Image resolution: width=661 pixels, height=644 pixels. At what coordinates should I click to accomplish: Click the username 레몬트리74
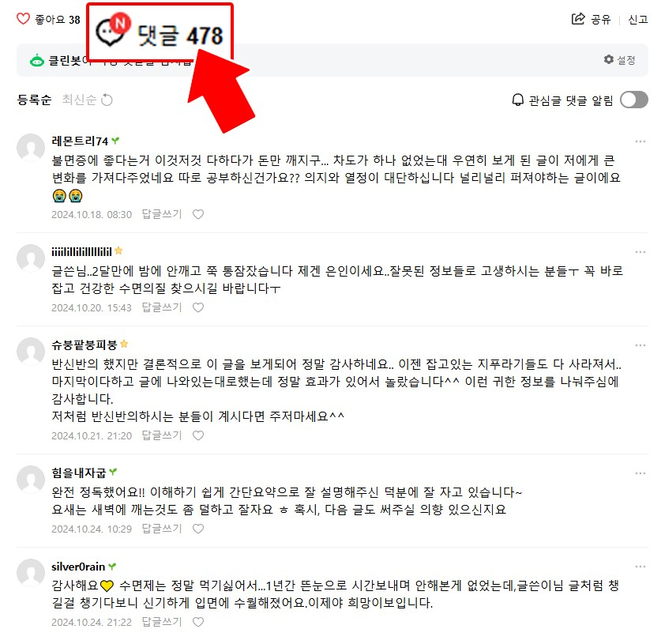pyautogui.click(x=80, y=141)
